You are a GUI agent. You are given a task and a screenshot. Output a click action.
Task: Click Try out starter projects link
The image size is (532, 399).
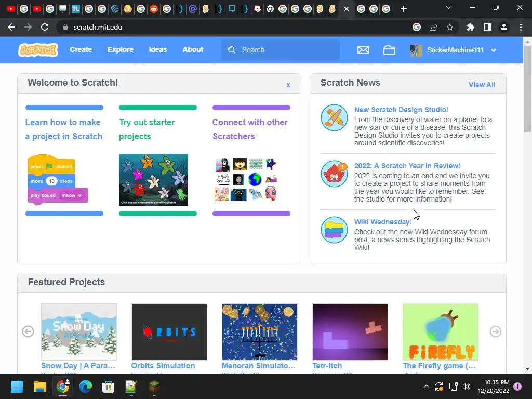147,129
